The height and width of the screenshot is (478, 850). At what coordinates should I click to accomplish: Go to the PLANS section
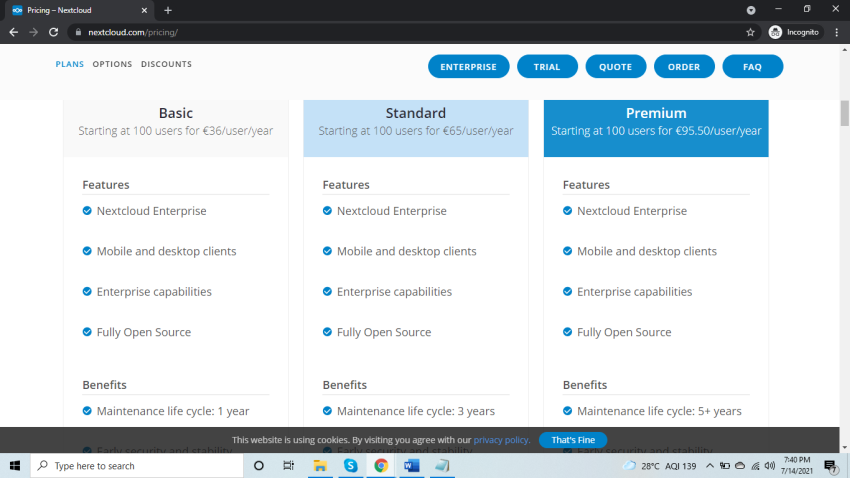69,64
